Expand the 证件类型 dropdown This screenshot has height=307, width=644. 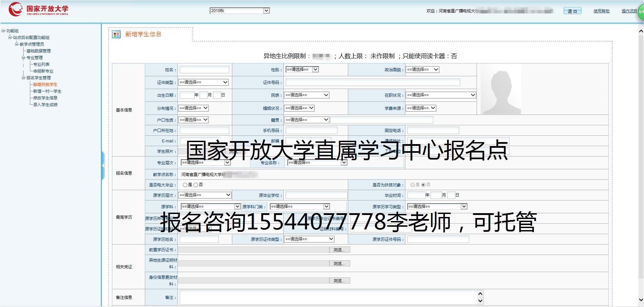click(x=203, y=82)
